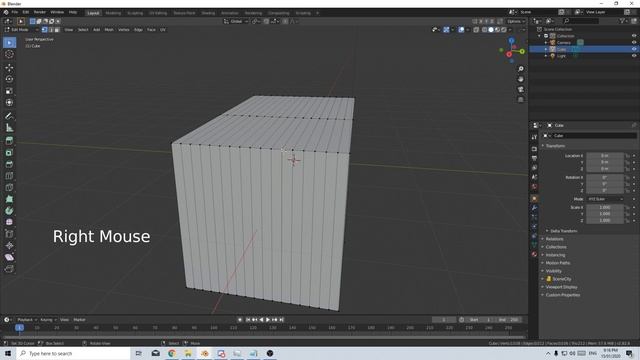Viewport: 640px width, 360px height.
Task: Switch viewport to wireframe shading
Action: point(484,30)
